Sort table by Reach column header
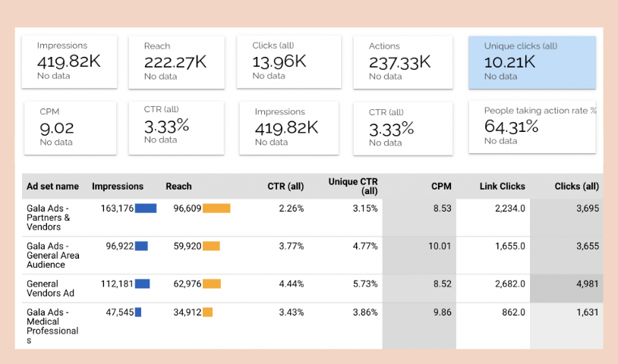This screenshot has width=618, height=364. click(178, 187)
